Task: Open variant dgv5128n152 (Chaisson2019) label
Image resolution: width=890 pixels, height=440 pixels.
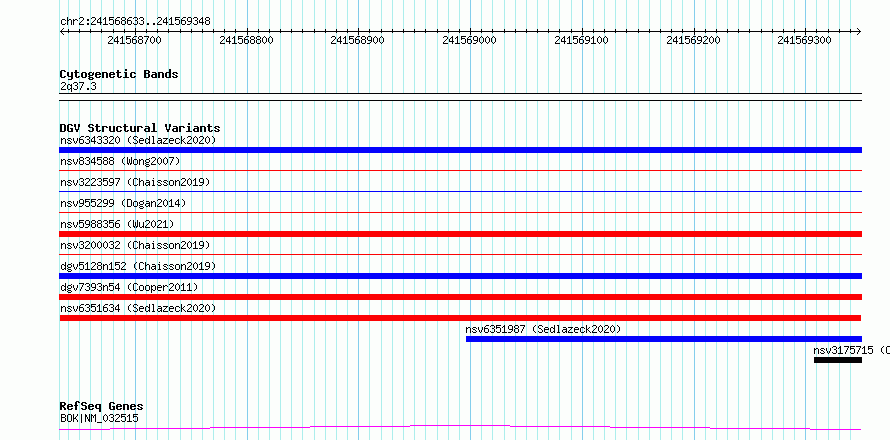Action: (x=138, y=266)
